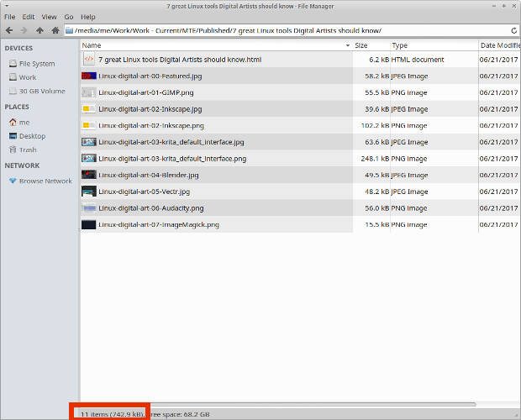Select Linux-digital-art-07-ImageMagick.png thumbnail
Image resolution: width=521 pixels, height=420 pixels.
tap(89, 224)
